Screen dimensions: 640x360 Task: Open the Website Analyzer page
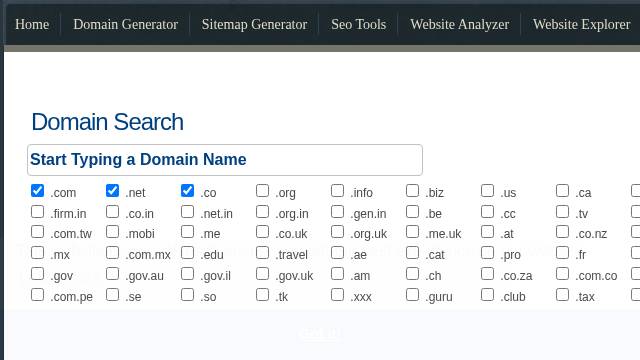[x=460, y=24]
